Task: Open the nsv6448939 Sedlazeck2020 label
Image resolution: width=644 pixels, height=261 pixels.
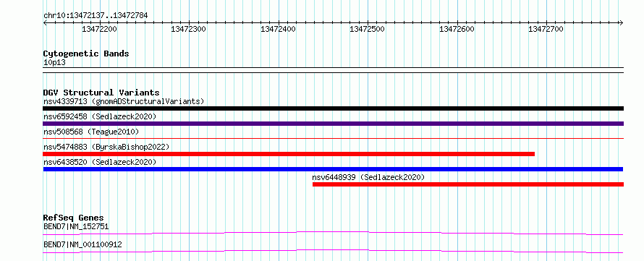Action: coord(368,177)
